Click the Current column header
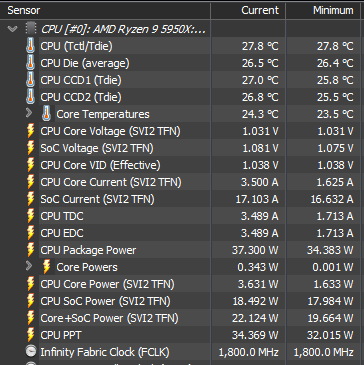Viewport: 364px width, 365px height. (248, 10)
